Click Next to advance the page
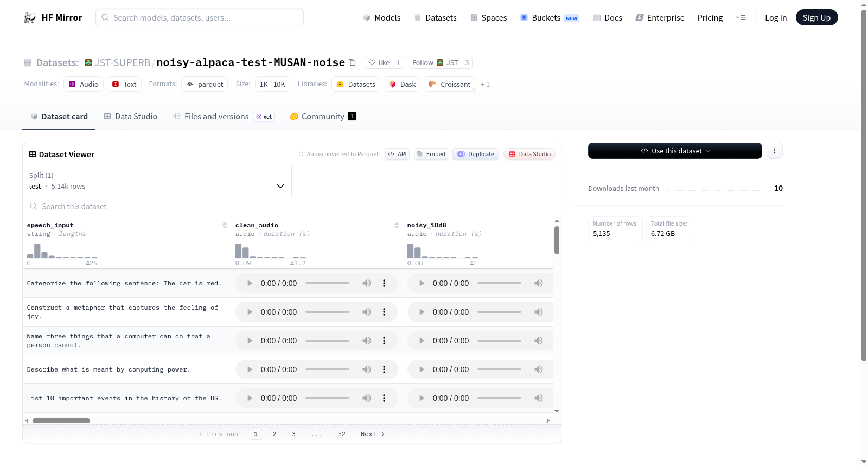 click(373, 434)
